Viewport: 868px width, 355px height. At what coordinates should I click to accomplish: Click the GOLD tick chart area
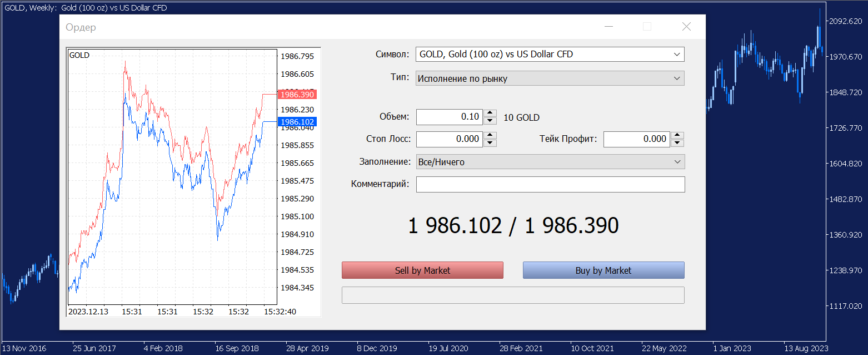tap(172, 176)
